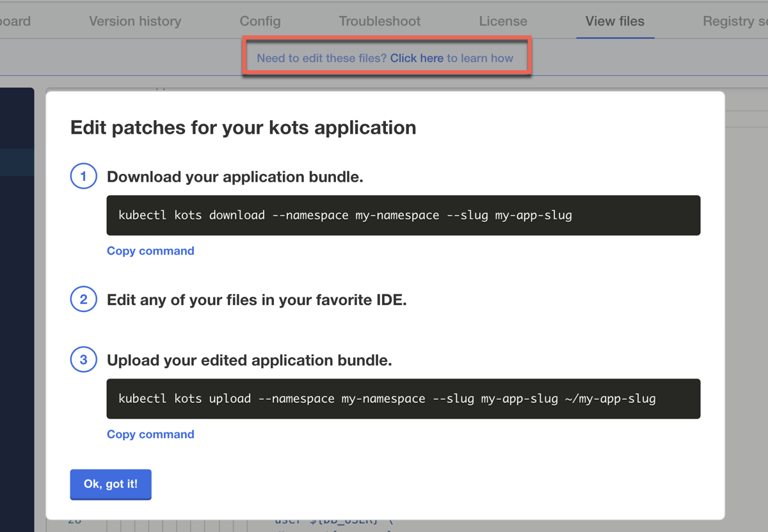Click the highlighted 'Need to edit these files?' banner
Image resolution: width=768 pixels, height=532 pixels.
click(x=387, y=58)
